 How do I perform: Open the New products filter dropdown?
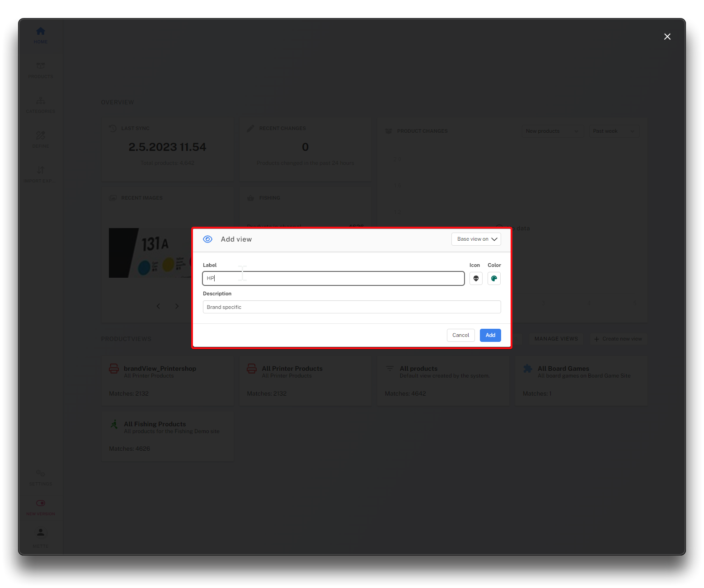pos(552,131)
